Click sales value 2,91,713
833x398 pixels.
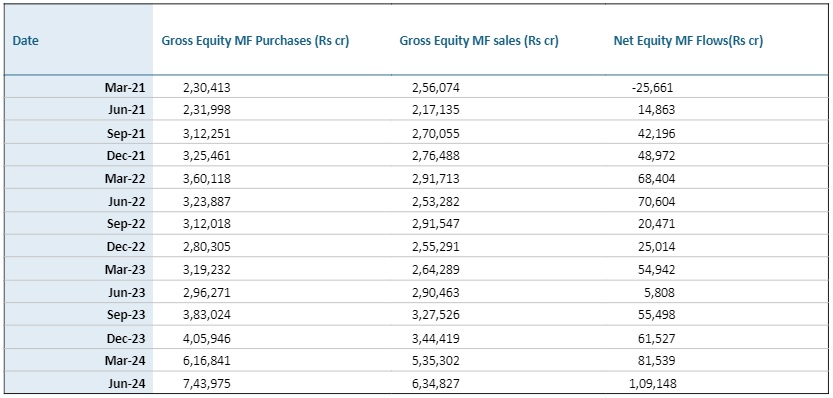tap(436, 179)
